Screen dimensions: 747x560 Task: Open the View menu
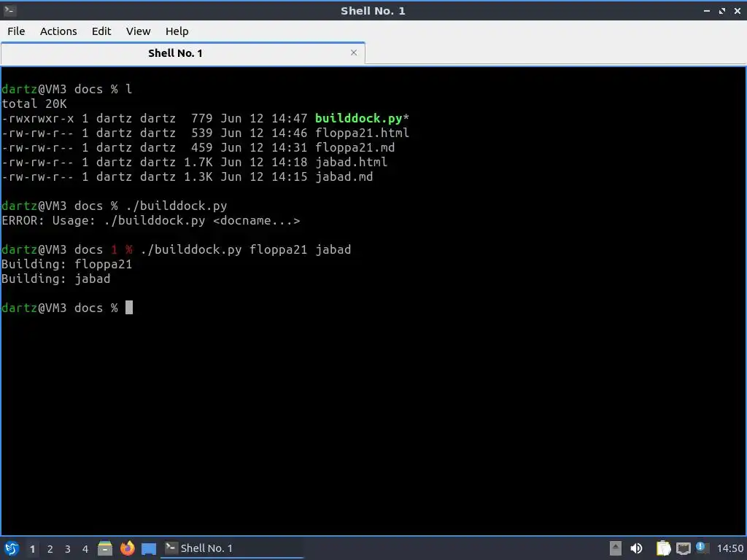coord(138,31)
